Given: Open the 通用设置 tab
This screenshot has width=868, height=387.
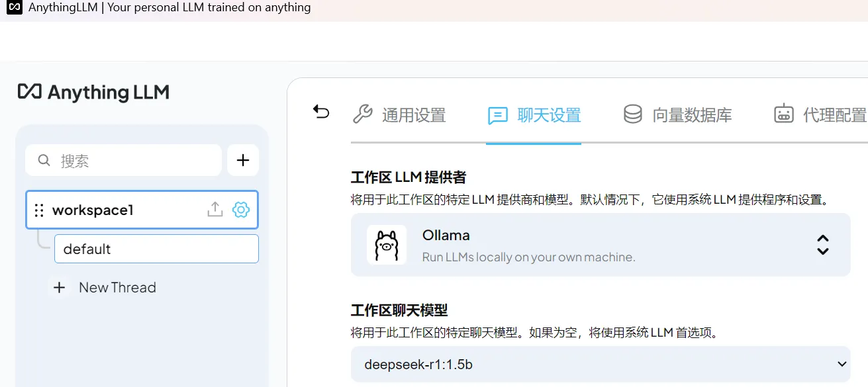Looking at the screenshot, I should coord(399,115).
